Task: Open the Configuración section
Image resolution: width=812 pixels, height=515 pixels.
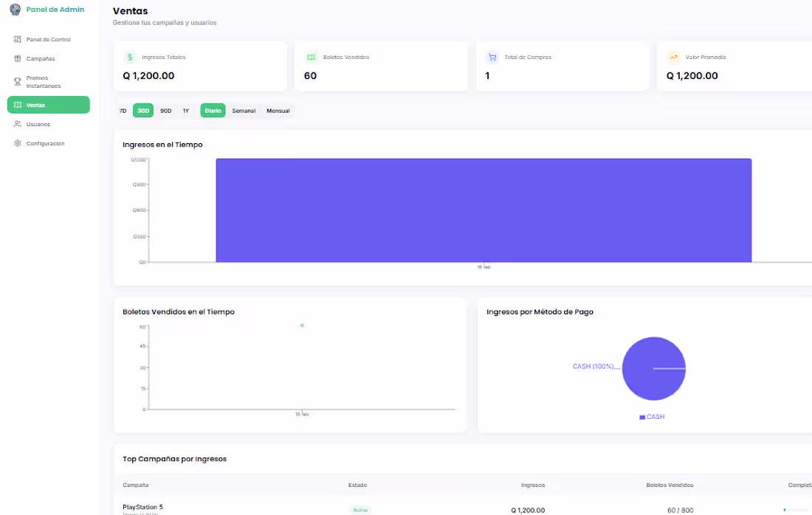Action: click(x=48, y=143)
